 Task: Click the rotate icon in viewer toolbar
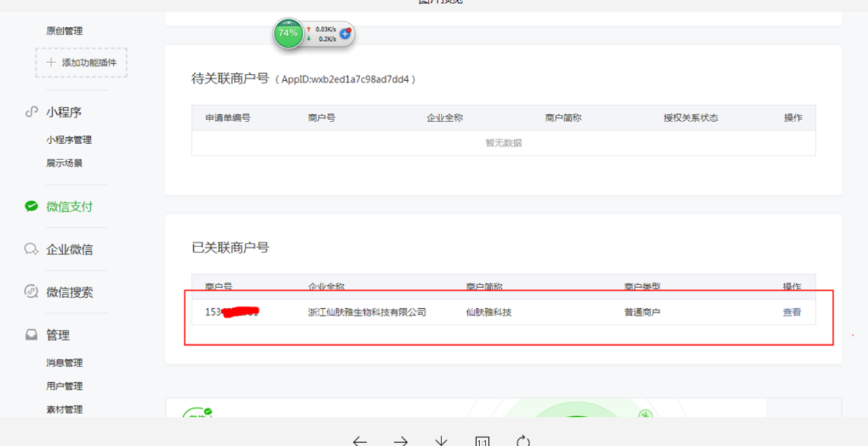(523, 441)
